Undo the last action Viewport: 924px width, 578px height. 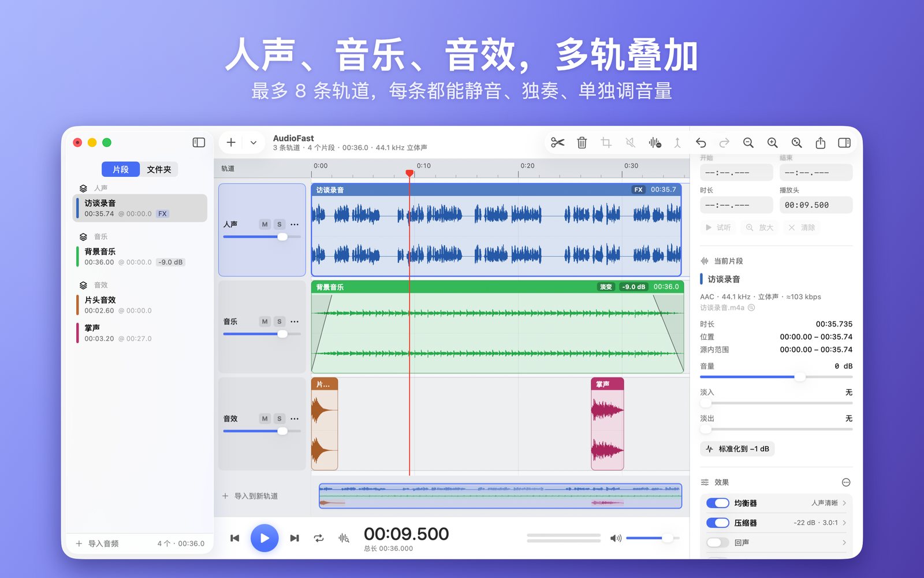pyautogui.click(x=701, y=143)
